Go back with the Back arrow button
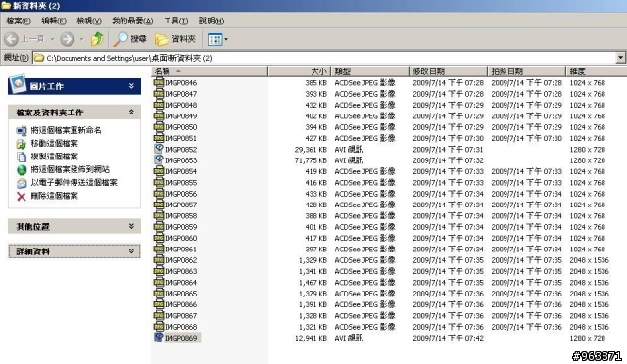This screenshot has height=364, width=627. pyautogui.click(x=11, y=39)
